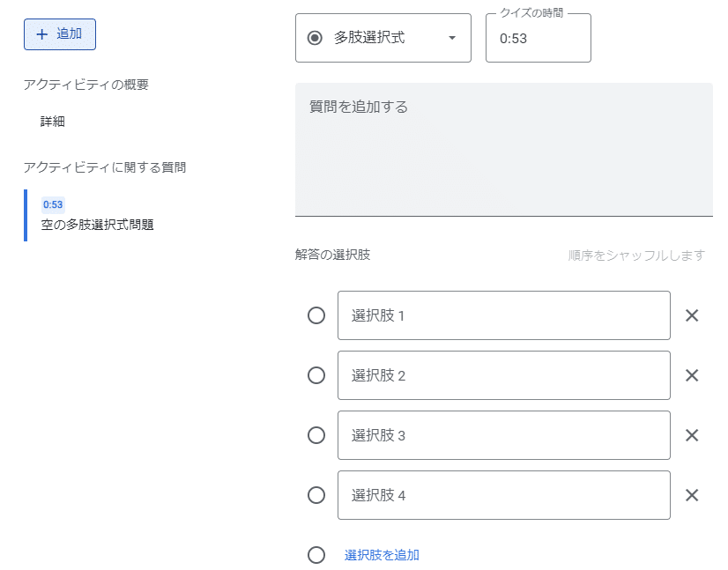Mark 選択肢 1 as the correct answer
Image resolution: width=728 pixels, height=570 pixels.
[316, 315]
